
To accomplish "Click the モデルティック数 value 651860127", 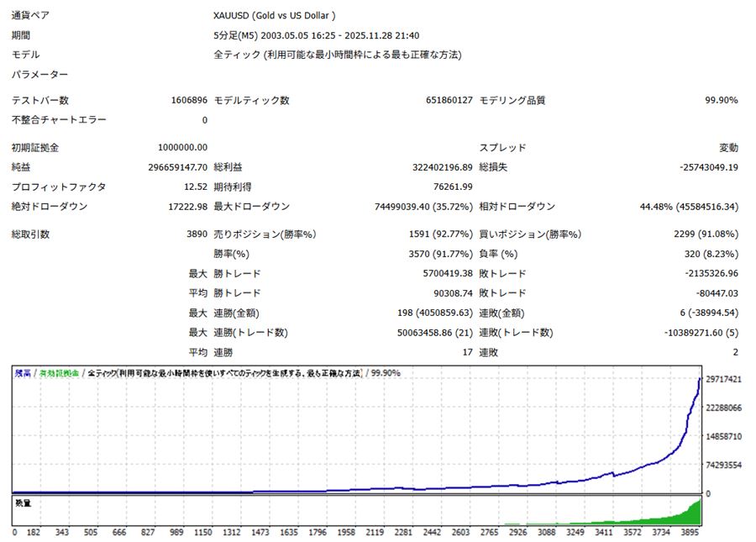I will (x=449, y=100).
